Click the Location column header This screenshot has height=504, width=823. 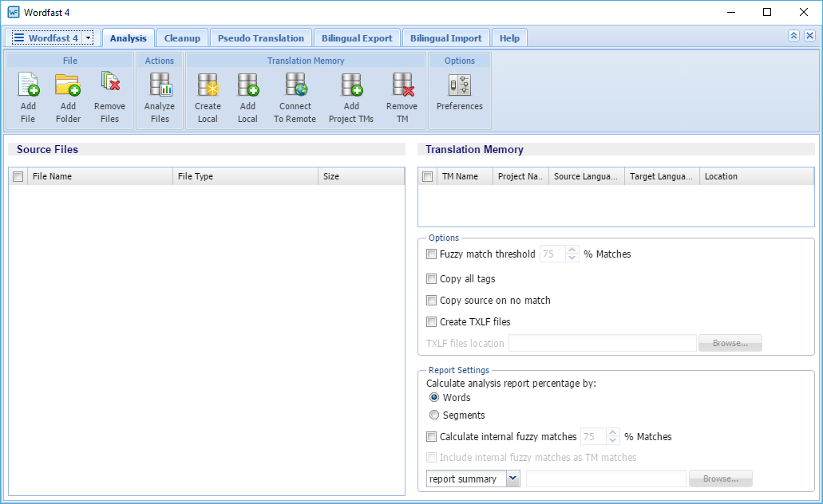[757, 177]
